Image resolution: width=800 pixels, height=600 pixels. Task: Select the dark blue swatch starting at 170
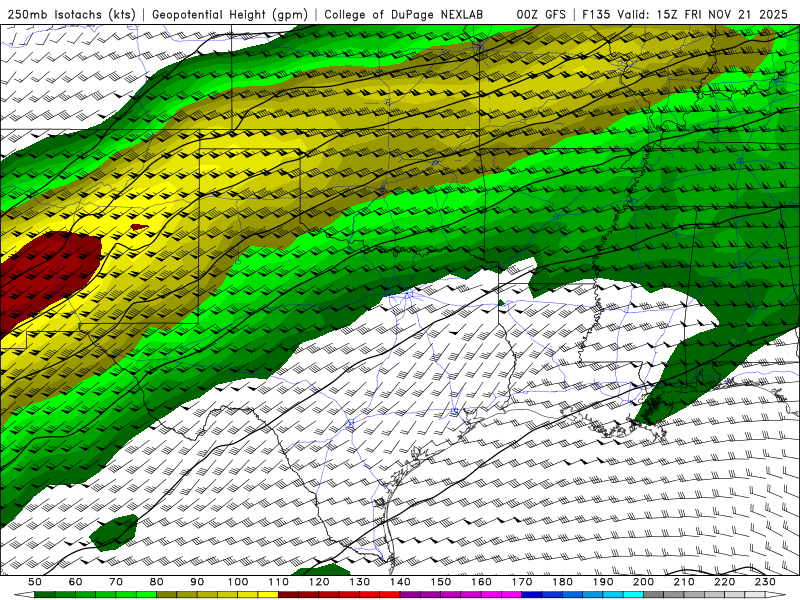pyautogui.click(x=532, y=595)
